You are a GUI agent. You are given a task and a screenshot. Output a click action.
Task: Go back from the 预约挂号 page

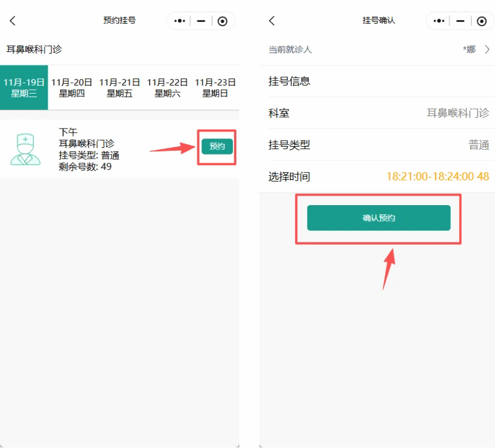pyautogui.click(x=13, y=21)
